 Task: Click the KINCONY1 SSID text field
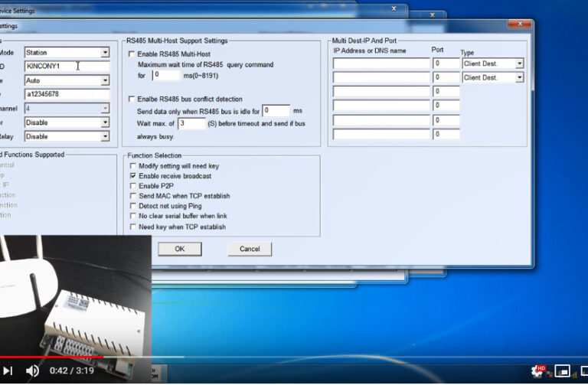[67, 67]
